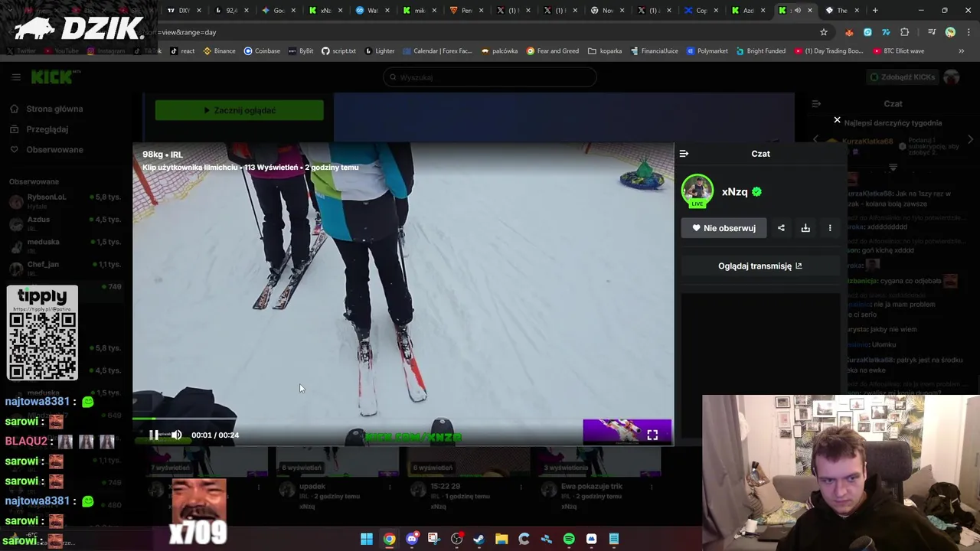Viewport: 980px width, 551px height.
Task: Share the clip via share icon
Action: click(x=781, y=228)
